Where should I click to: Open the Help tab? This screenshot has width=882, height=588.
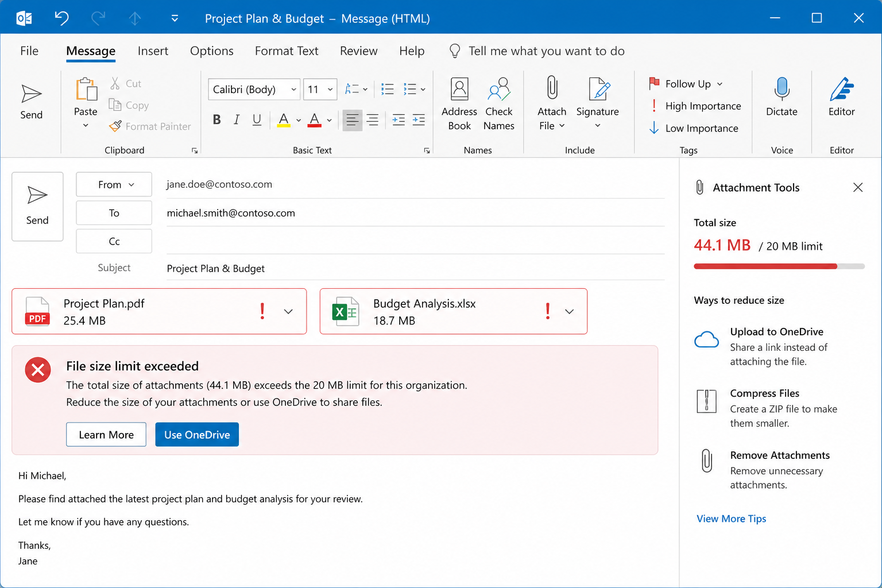[x=412, y=51]
